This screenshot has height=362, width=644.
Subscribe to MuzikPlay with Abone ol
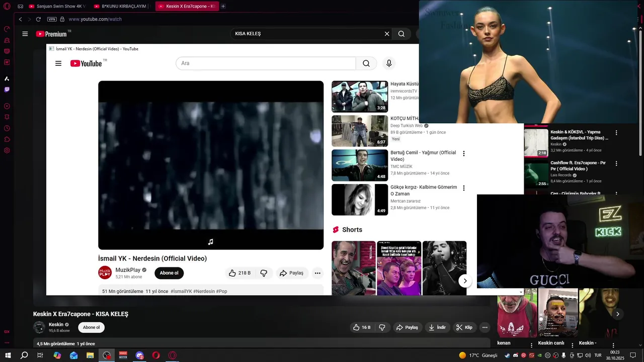(169, 273)
